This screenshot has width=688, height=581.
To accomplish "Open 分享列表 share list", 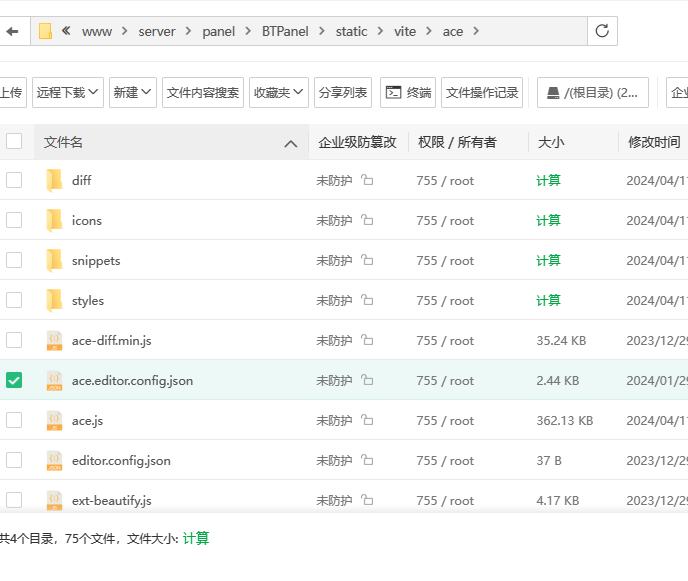I will pos(343,93).
